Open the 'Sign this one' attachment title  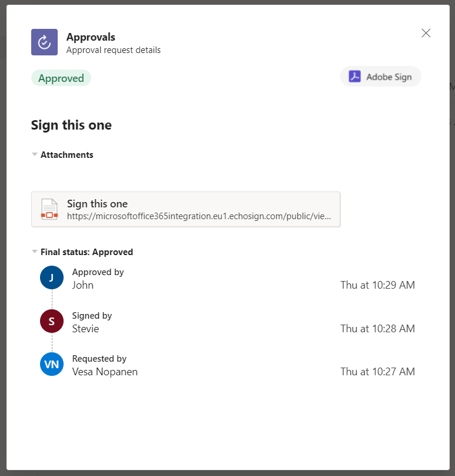point(97,203)
